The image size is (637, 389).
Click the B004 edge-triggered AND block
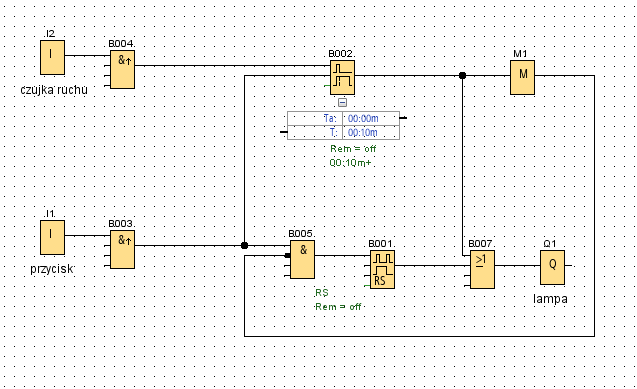pos(122,69)
